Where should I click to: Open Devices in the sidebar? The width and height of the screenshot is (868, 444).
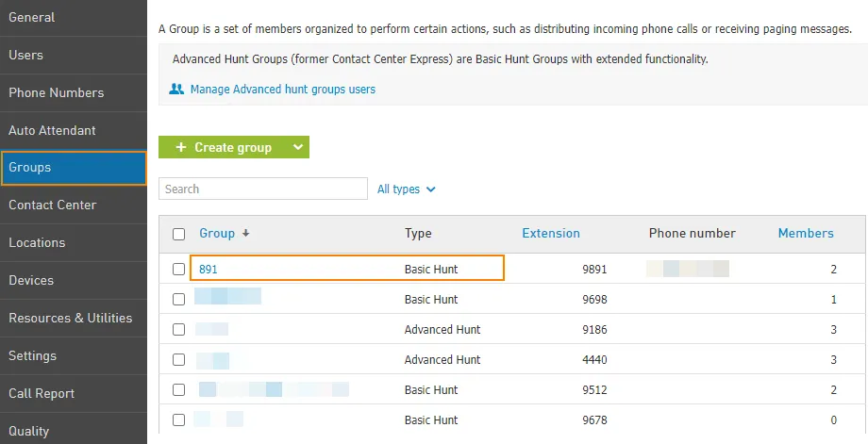click(74, 280)
